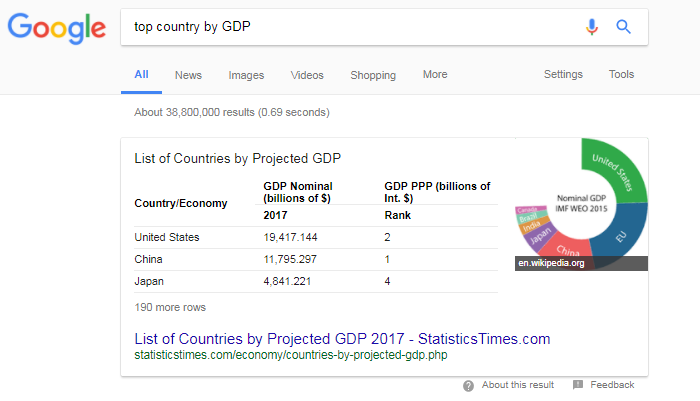Click the Feedback flag icon
The image size is (700, 401).
[578, 384]
